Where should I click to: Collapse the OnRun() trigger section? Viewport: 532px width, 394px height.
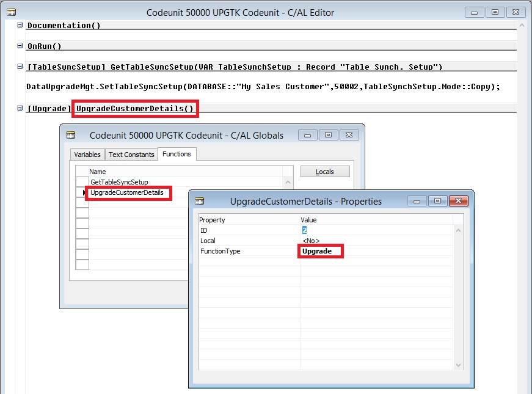click(20, 46)
